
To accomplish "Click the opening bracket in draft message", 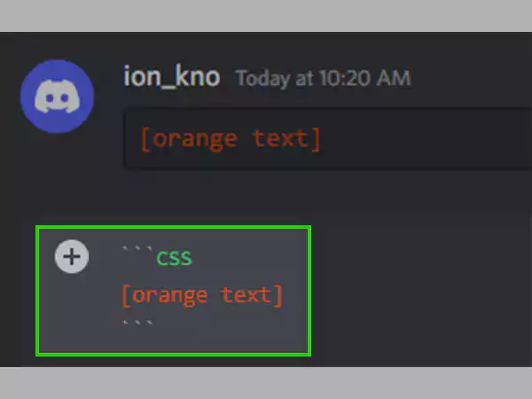I will tap(126, 296).
